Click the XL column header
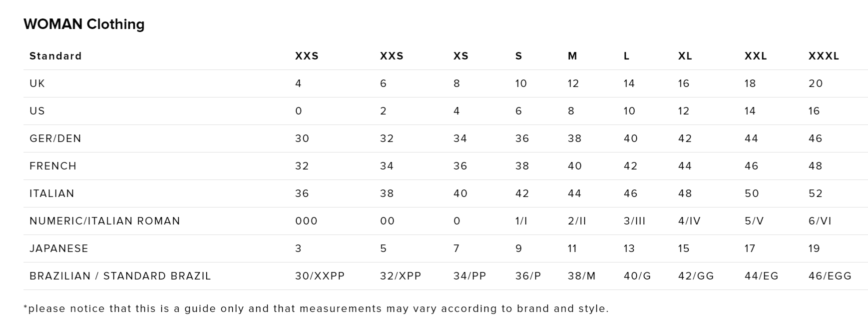This screenshot has width=868, height=321. click(685, 56)
